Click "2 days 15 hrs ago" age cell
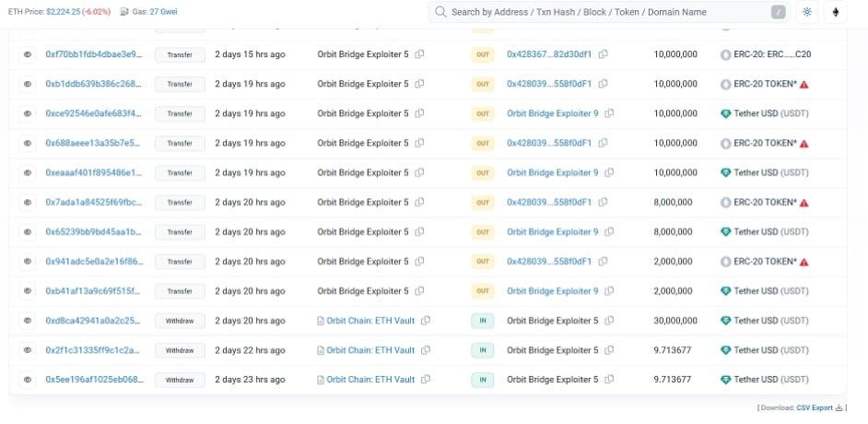Viewport: 868px width, 424px height. tap(251, 54)
